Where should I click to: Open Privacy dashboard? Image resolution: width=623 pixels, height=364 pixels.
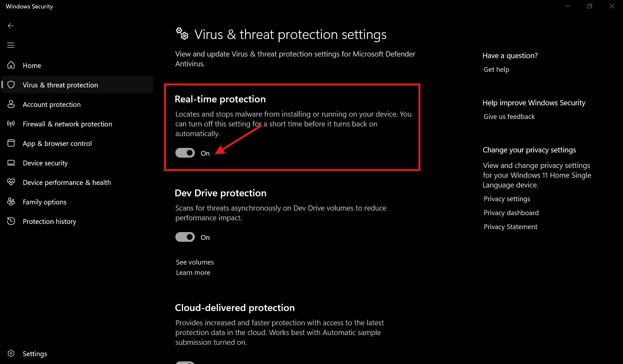(x=511, y=213)
